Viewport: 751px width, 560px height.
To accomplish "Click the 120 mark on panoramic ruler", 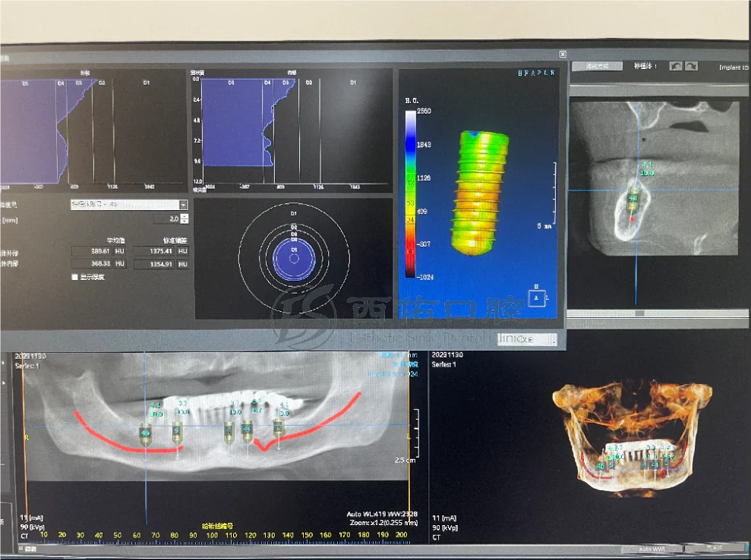I will pos(251,536).
